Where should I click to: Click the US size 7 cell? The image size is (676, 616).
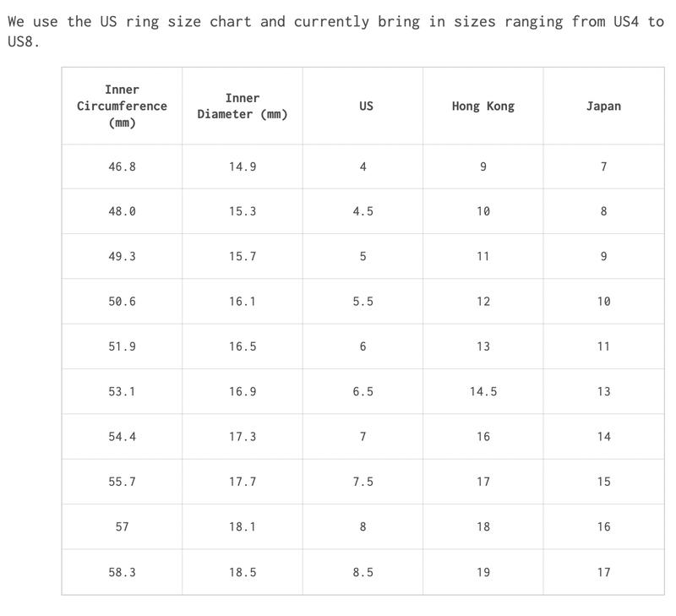(x=363, y=437)
